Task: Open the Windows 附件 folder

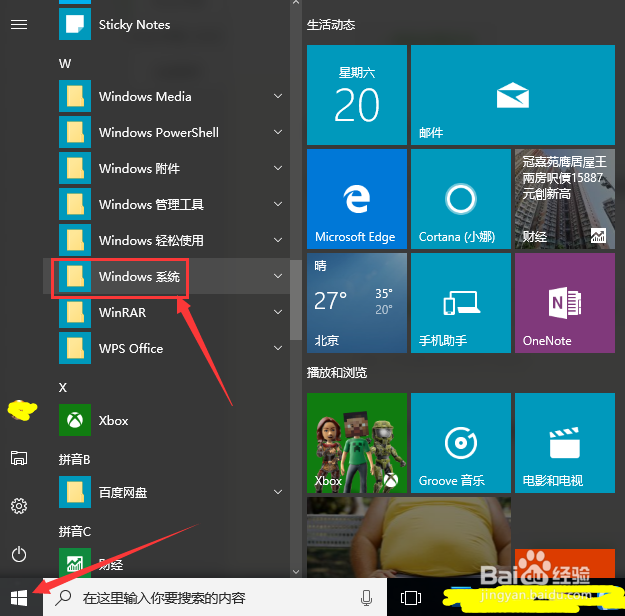Action: coord(166,168)
